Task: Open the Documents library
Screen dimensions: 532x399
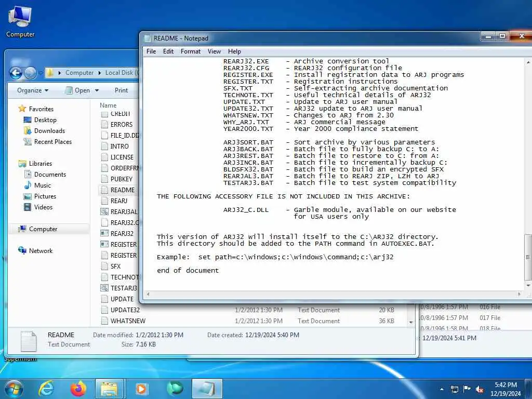Action: (50, 175)
